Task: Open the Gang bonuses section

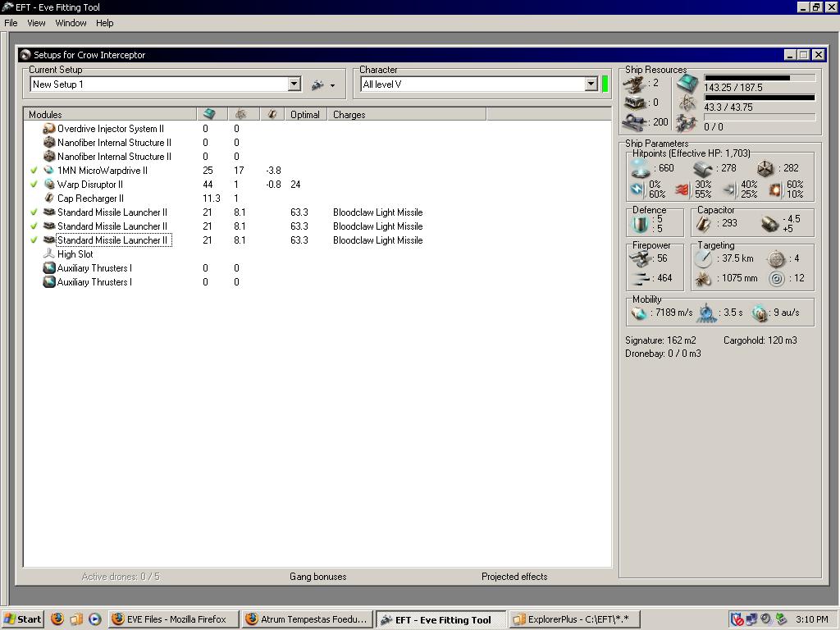Action: (x=317, y=577)
